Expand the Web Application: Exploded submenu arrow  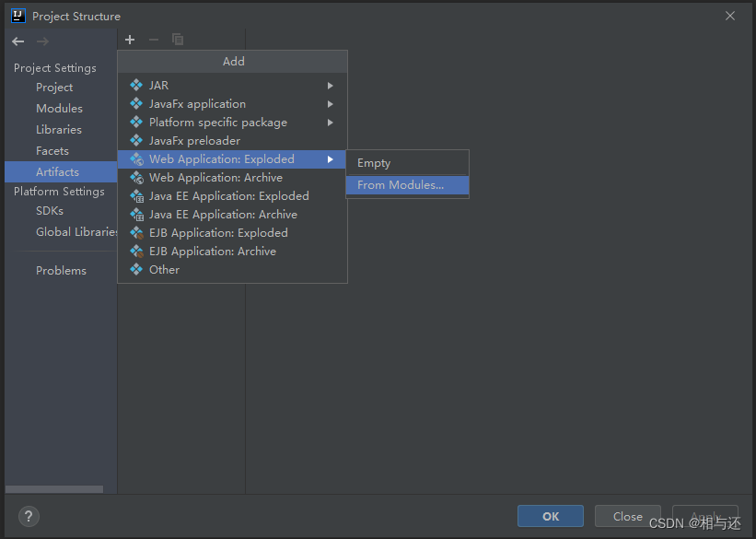(x=331, y=159)
